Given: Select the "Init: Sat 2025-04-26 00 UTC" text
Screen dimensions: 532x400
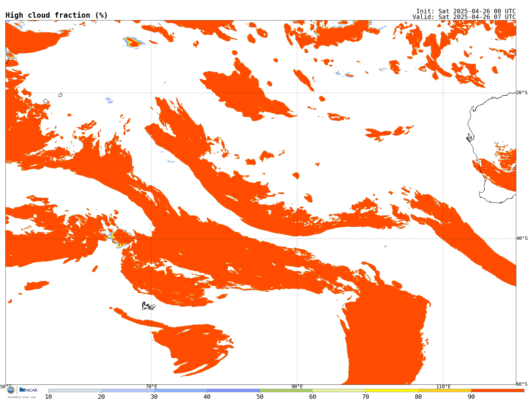Looking at the screenshot, I should click(466, 11).
